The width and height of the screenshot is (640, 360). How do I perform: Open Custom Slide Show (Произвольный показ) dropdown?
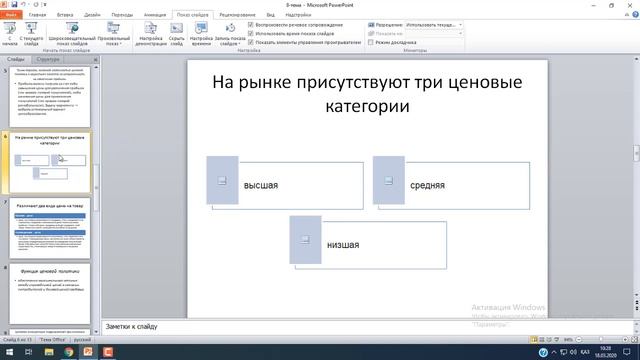click(x=113, y=34)
